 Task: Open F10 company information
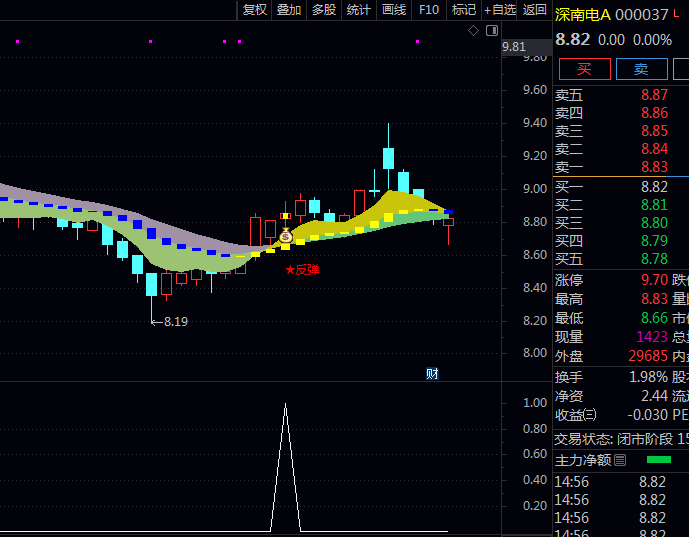click(428, 10)
